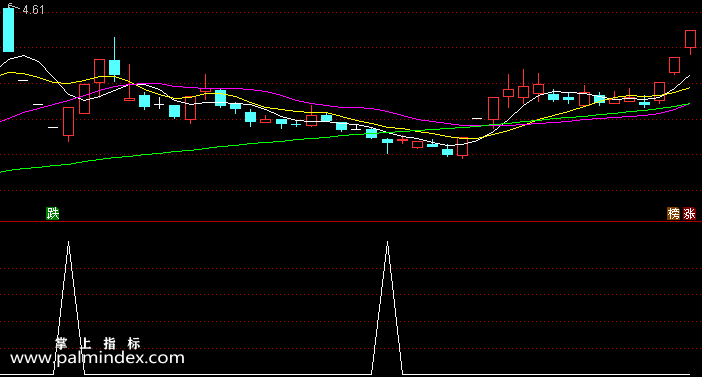The image size is (702, 377).
Task: Click the red divider between chart panels
Action: (351, 221)
